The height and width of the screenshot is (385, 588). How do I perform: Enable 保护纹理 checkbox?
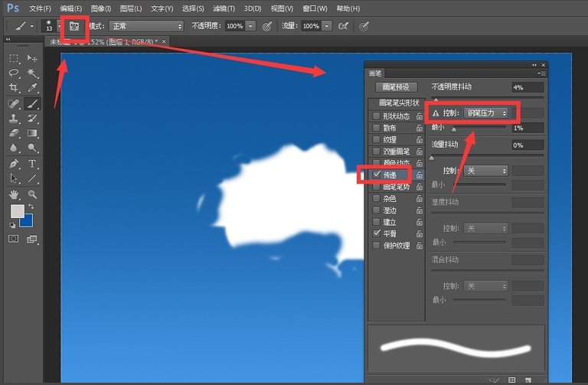(x=376, y=246)
